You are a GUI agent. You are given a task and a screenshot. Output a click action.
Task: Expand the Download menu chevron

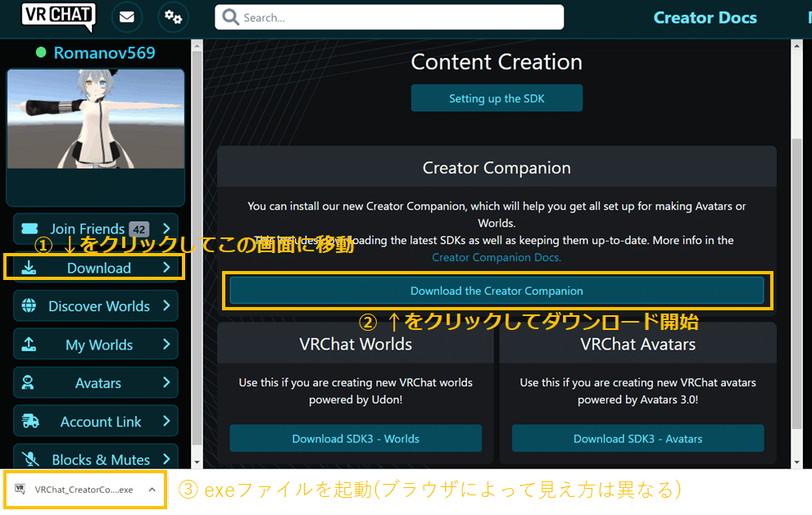(166, 267)
